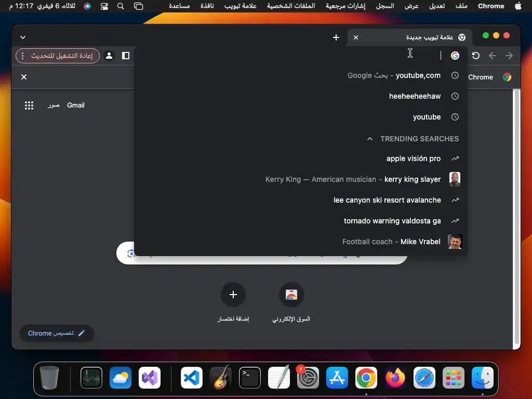Open the Bookmarks menu (إشارات مرجعية)
The height and width of the screenshot is (399, 532).
pos(345,6)
